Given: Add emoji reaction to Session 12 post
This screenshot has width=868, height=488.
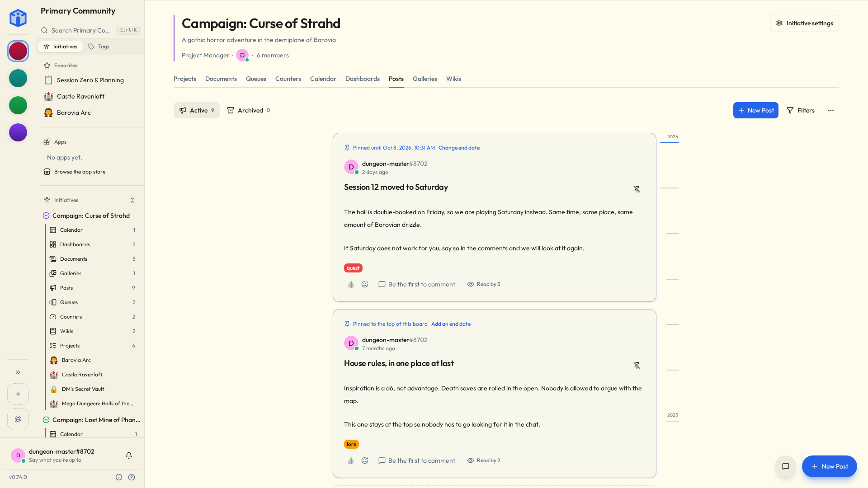Looking at the screenshot, I should 365,284.
